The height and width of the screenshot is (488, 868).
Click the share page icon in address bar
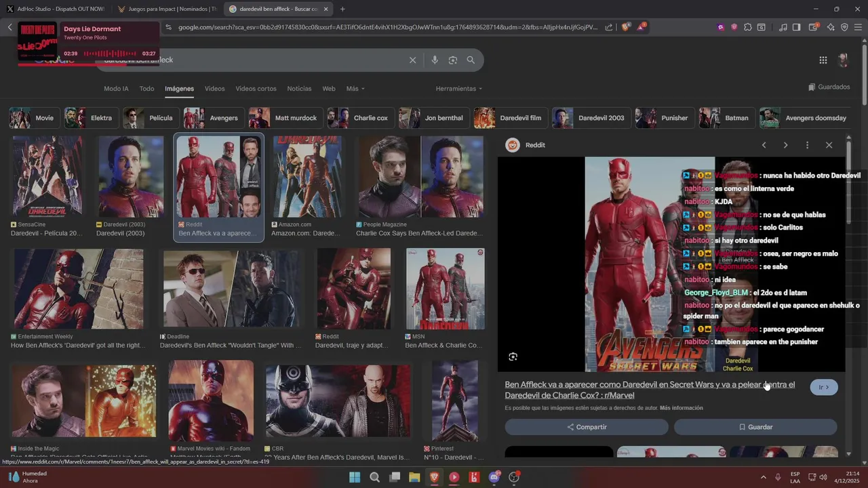point(609,27)
